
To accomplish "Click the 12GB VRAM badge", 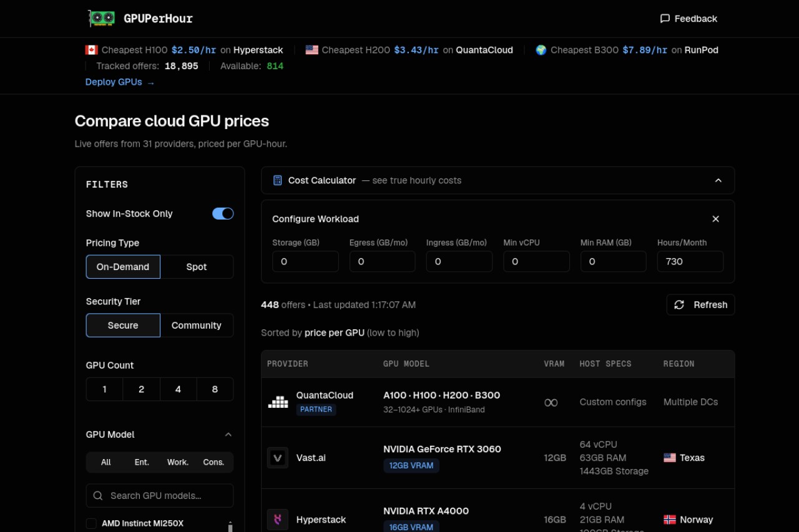I will coord(411,466).
